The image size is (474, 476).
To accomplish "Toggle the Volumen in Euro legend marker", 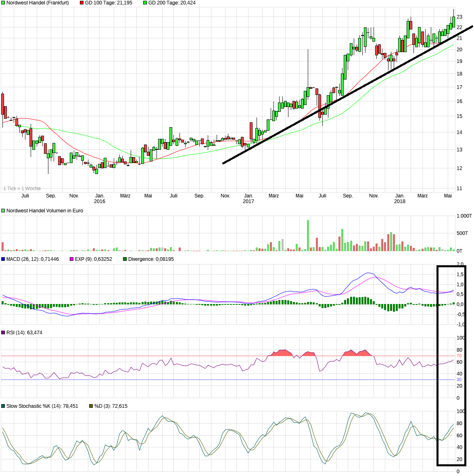I will coord(3,210).
